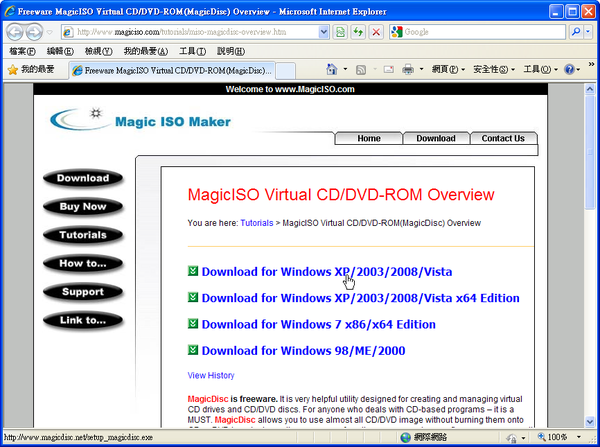
Task: Click the Tutorials breadcrumb link
Action: 257,223
